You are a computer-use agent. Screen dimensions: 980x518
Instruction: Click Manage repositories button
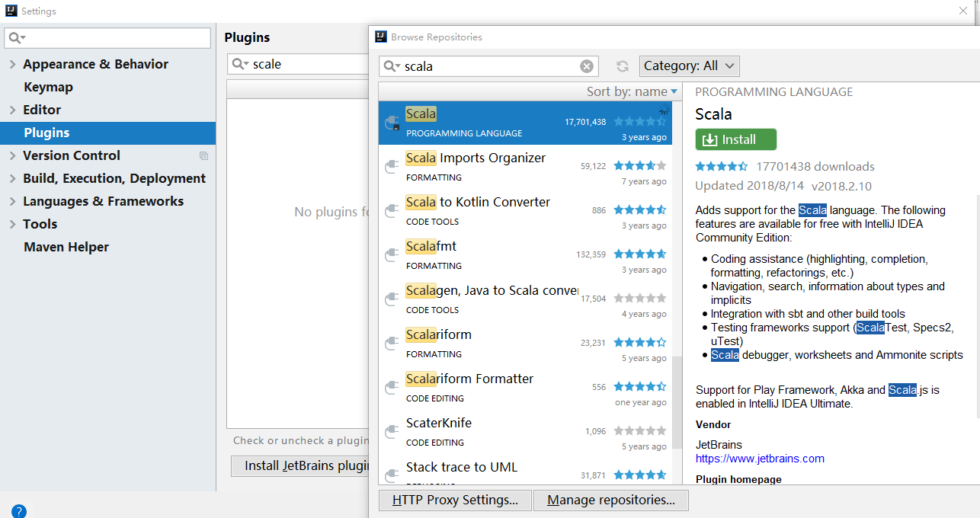click(611, 500)
